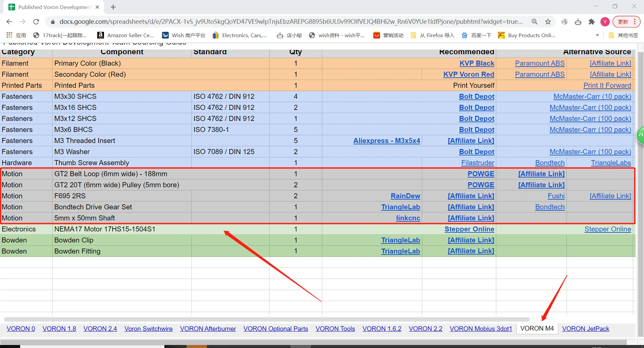Screen dimensions: 644x348
Task: Click the address bar URL field
Action: tap(290, 22)
